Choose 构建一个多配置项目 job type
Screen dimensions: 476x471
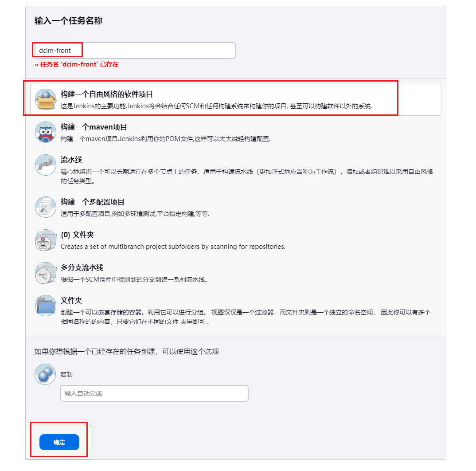pos(93,202)
